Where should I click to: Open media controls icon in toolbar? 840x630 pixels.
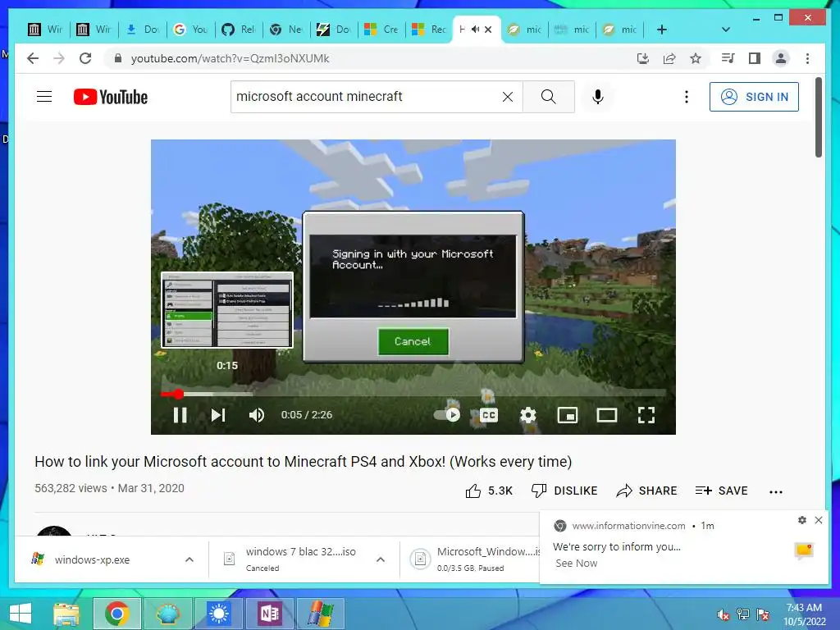click(x=728, y=58)
